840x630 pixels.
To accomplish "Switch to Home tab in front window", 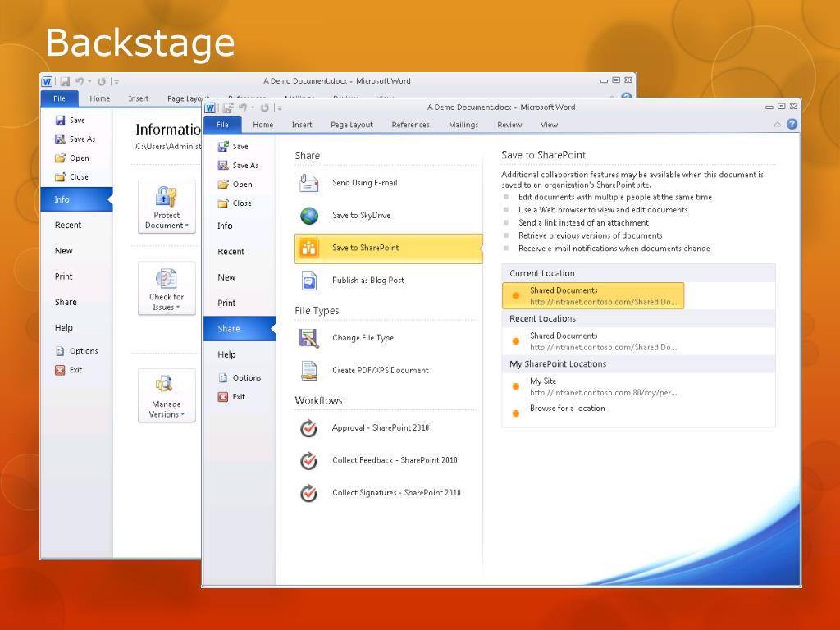I will pyautogui.click(x=263, y=125).
